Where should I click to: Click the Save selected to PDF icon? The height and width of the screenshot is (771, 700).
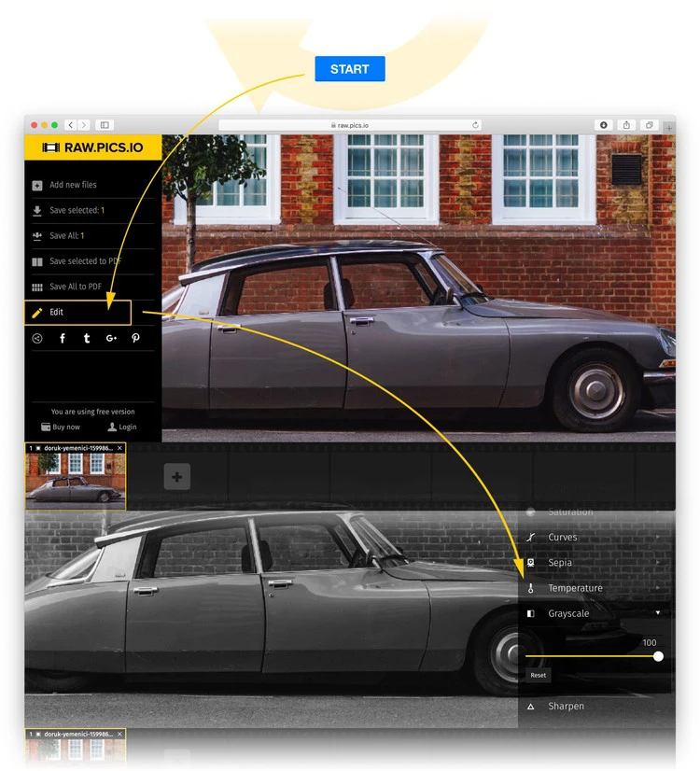[37, 262]
